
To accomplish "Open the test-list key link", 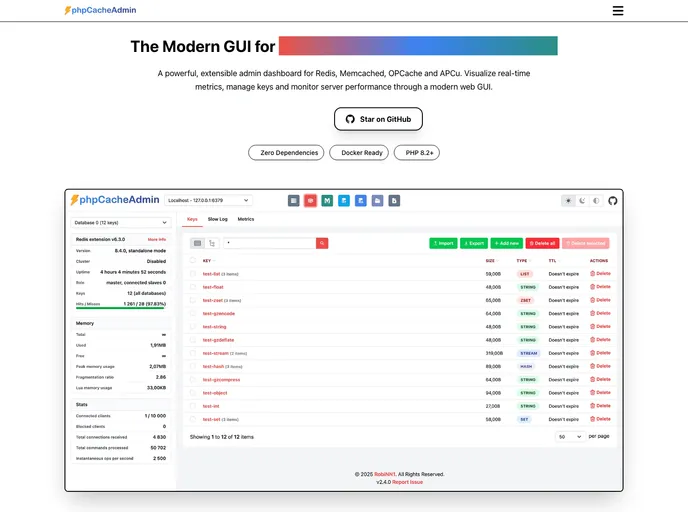I will (x=211, y=274).
